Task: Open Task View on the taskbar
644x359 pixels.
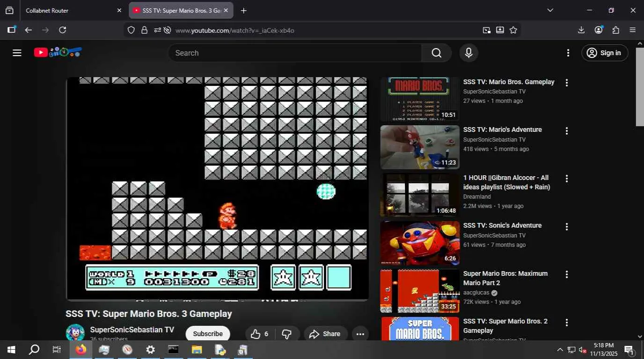Action: pos(57,350)
